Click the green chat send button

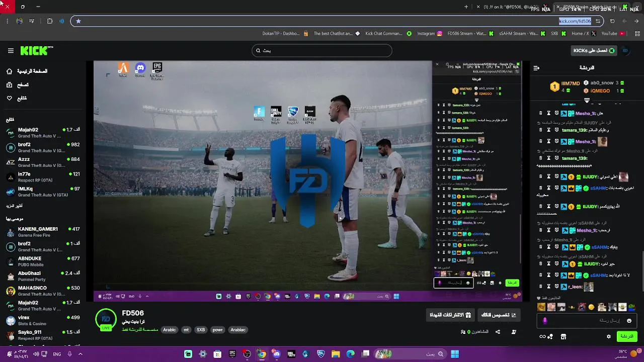[x=627, y=336]
